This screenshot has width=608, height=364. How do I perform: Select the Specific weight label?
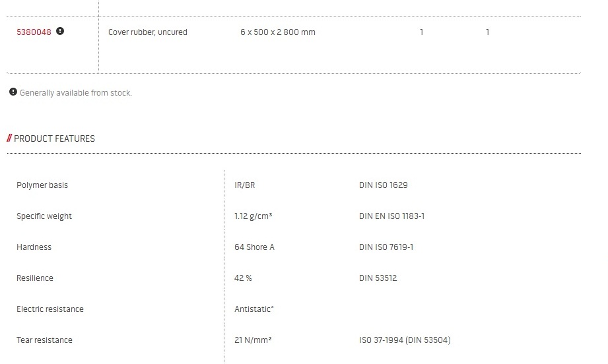[44, 216]
